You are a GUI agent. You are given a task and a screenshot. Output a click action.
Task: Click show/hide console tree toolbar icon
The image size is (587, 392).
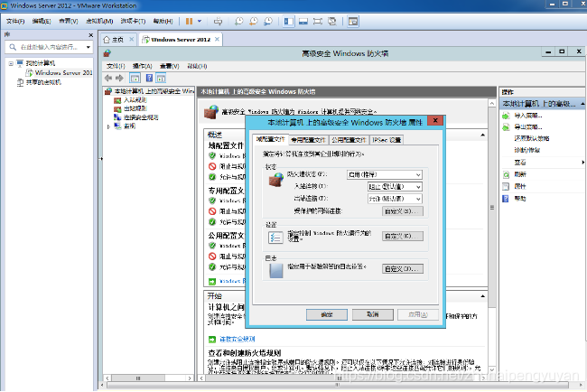[x=135, y=78]
